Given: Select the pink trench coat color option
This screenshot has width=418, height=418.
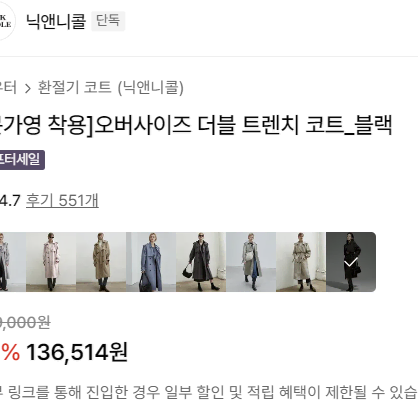Looking at the screenshot, I should (51, 262).
